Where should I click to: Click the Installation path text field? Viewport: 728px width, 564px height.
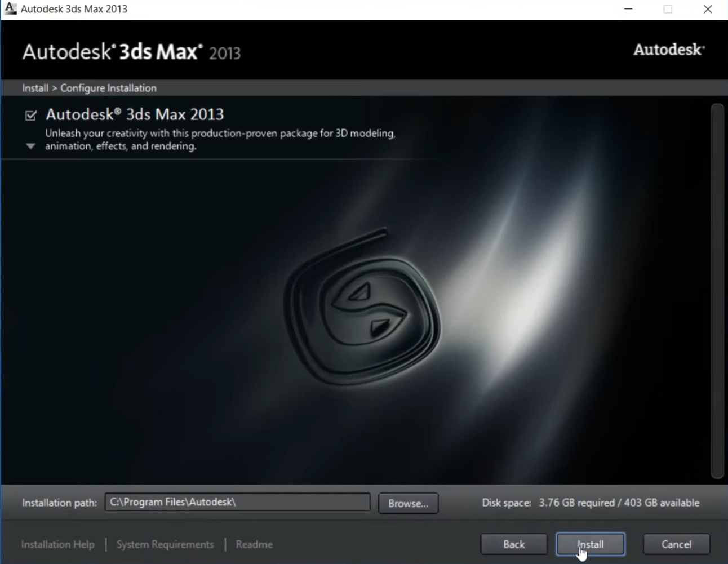[x=237, y=502]
